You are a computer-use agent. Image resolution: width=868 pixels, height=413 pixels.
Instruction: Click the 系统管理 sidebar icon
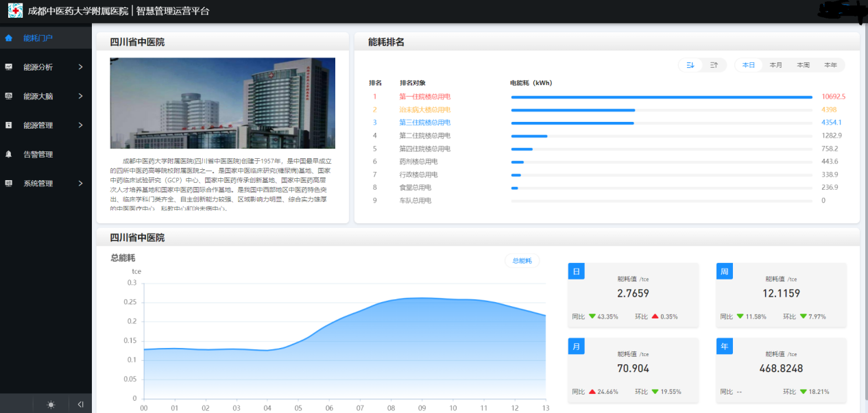click(x=10, y=184)
